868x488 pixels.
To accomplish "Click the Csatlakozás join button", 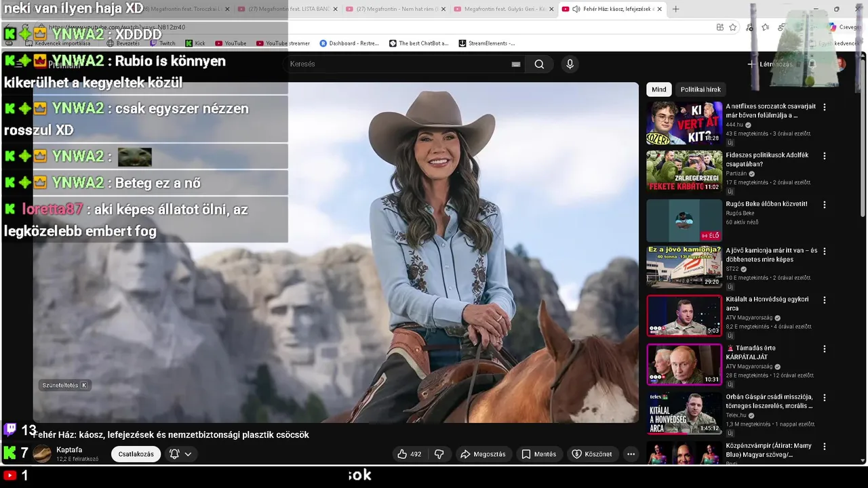I will [136, 454].
